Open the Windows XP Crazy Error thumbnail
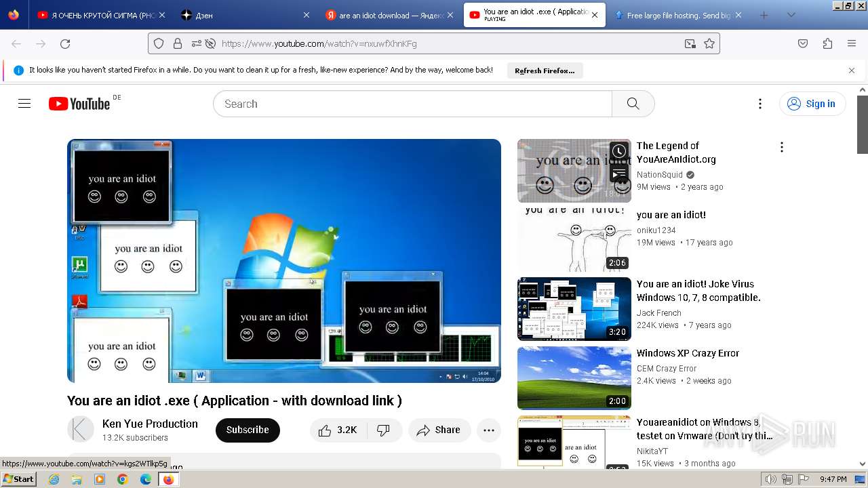This screenshot has height=488, width=868. 574,378
